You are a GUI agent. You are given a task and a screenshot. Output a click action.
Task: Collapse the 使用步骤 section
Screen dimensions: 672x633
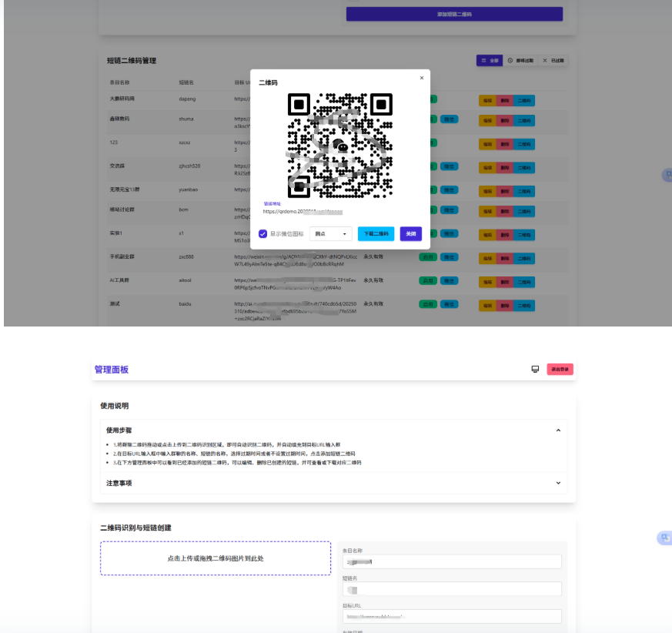point(558,430)
